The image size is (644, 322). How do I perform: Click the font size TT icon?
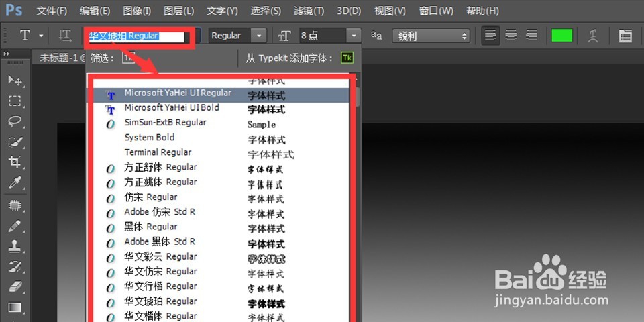click(284, 36)
